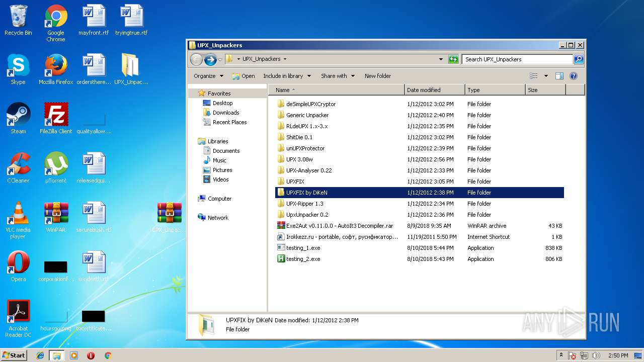Open the mayfront.rtf document icon

click(x=94, y=21)
